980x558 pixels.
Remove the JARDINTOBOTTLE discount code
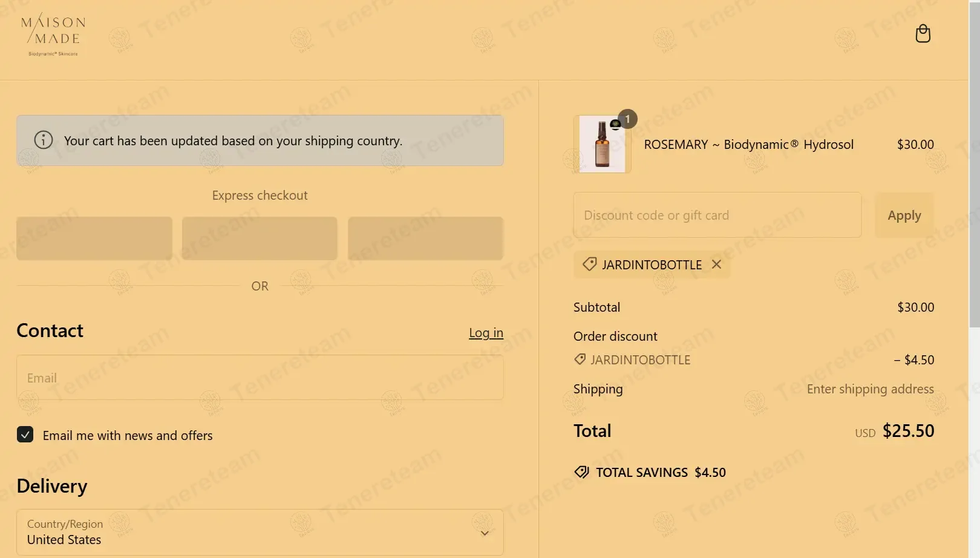[x=716, y=264]
